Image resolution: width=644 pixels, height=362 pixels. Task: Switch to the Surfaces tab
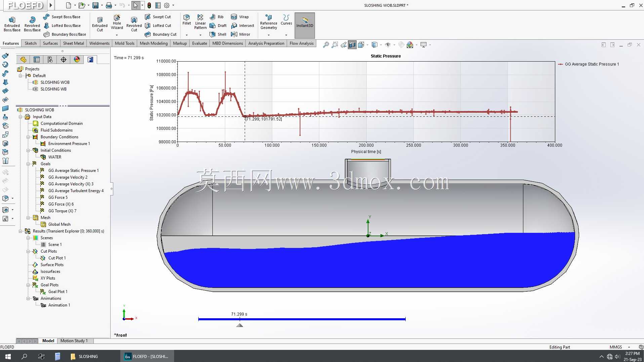[50, 43]
